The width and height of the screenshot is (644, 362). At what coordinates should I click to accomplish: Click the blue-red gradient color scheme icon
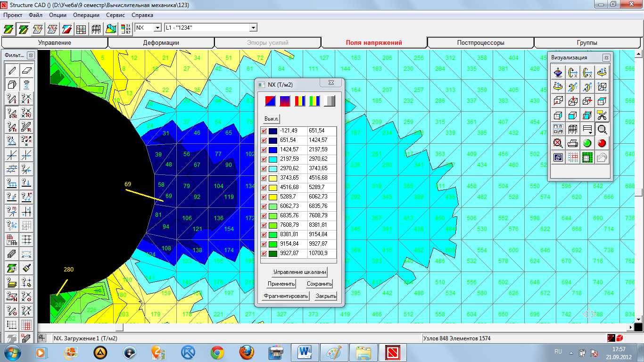tap(285, 100)
